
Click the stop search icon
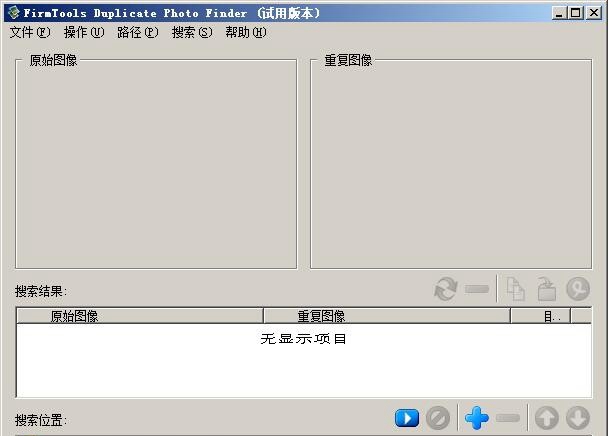(x=438, y=419)
